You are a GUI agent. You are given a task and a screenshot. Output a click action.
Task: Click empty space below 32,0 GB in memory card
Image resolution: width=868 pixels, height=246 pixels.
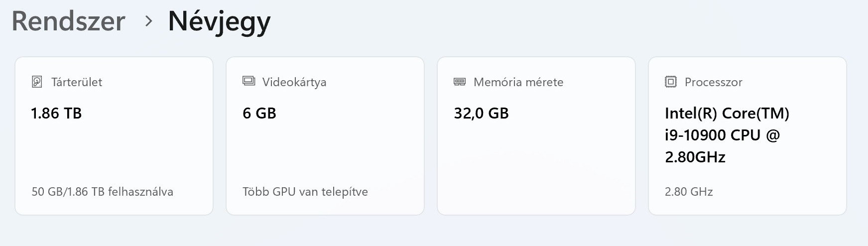536,159
